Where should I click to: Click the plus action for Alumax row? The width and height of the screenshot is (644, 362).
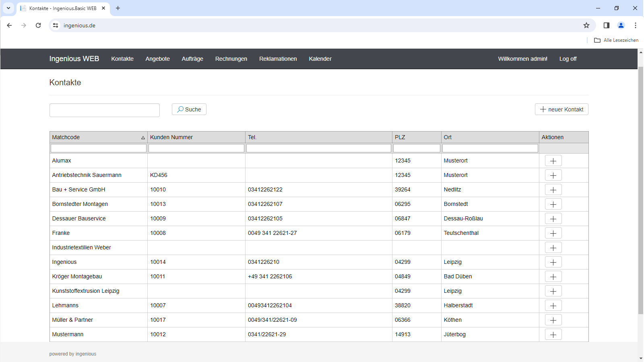tap(553, 161)
